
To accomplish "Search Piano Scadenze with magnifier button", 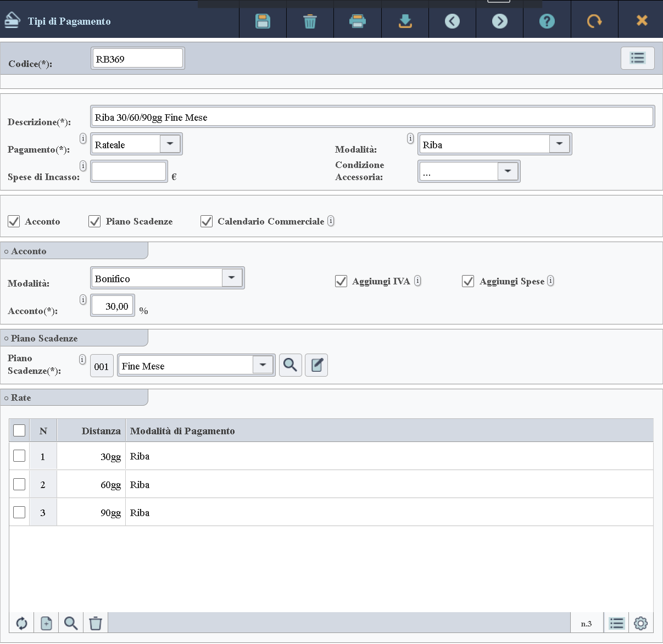I will pyautogui.click(x=291, y=365).
